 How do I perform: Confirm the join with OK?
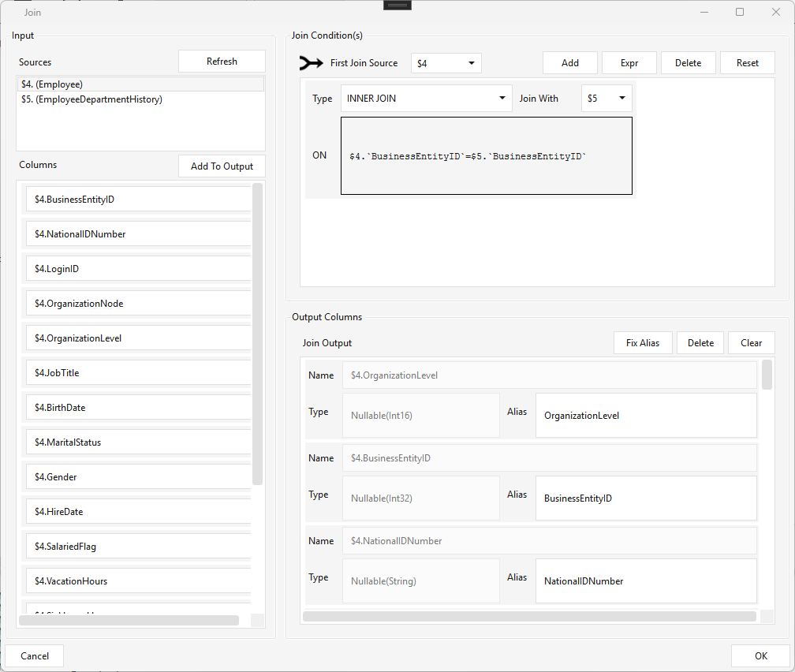tap(760, 655)
